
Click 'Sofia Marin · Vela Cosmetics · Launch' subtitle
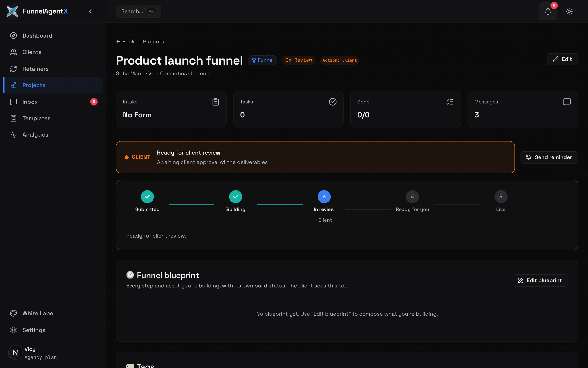point(163,74)
